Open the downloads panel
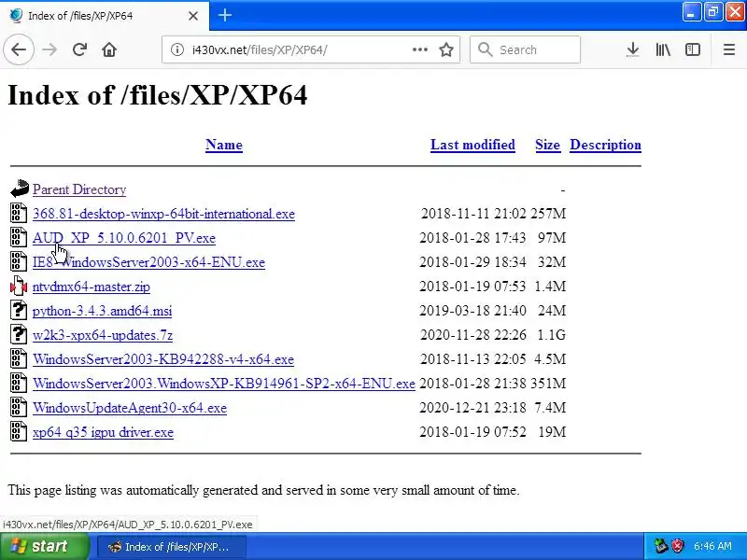 [x=633, y=49]
